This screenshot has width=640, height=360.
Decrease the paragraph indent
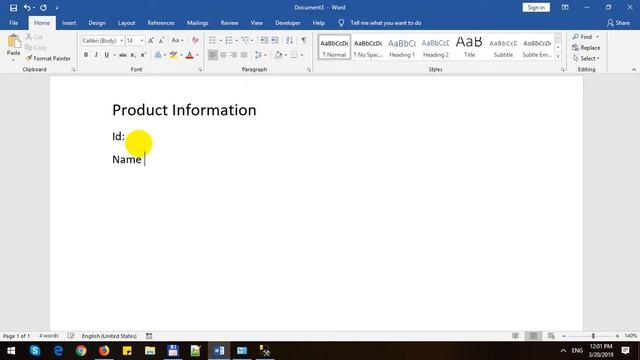[x=264, y=40]
